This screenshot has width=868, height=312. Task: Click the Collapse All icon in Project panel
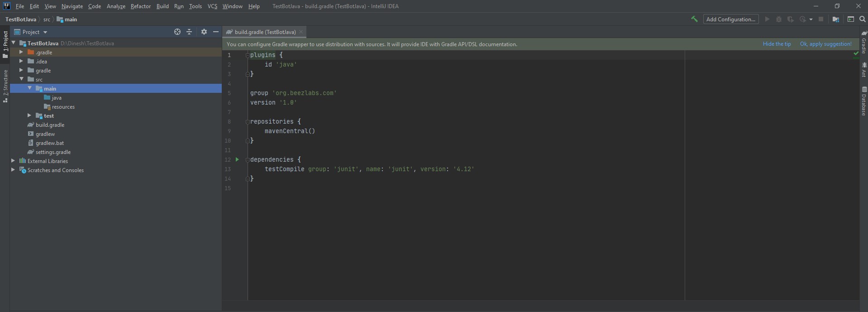point(189,32)
